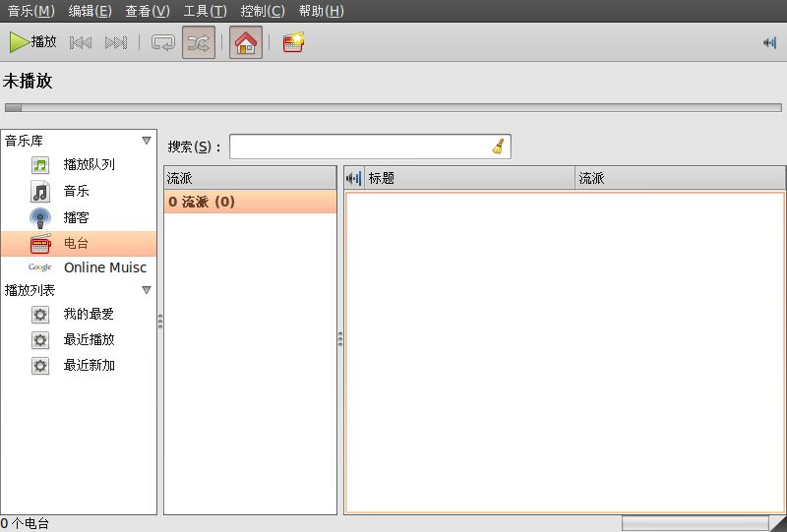Image resolution: width=787 pixels, height=532 pixels.
Task: Open the 查看(V) menu
Action: (148, 11)
